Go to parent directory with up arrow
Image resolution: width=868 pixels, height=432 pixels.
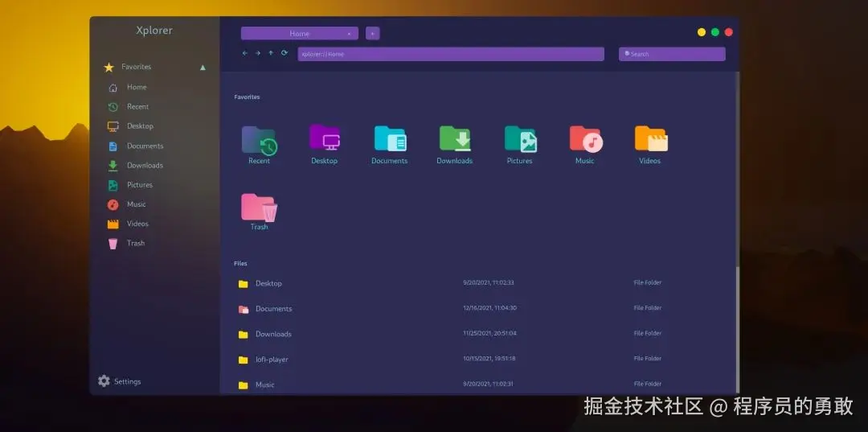tap(271, 53)
